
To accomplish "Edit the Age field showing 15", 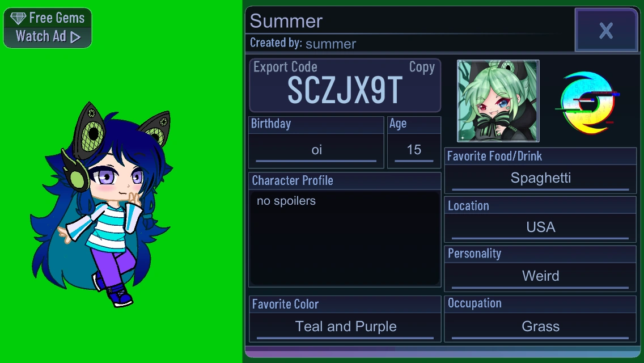I will [x=414, y=150].
